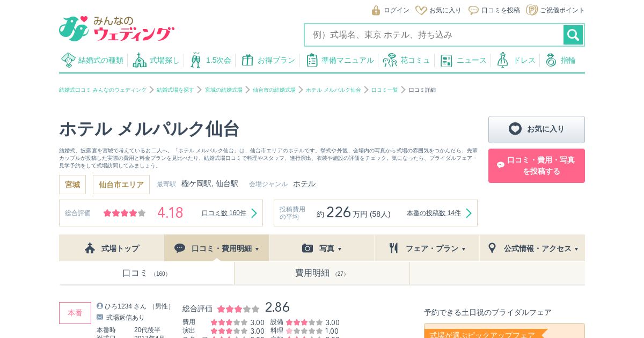This screenshot has height=338, width=644.
Task: Click 宮城の結婚式場 breadcrumb link
Action: coord(224,90)
